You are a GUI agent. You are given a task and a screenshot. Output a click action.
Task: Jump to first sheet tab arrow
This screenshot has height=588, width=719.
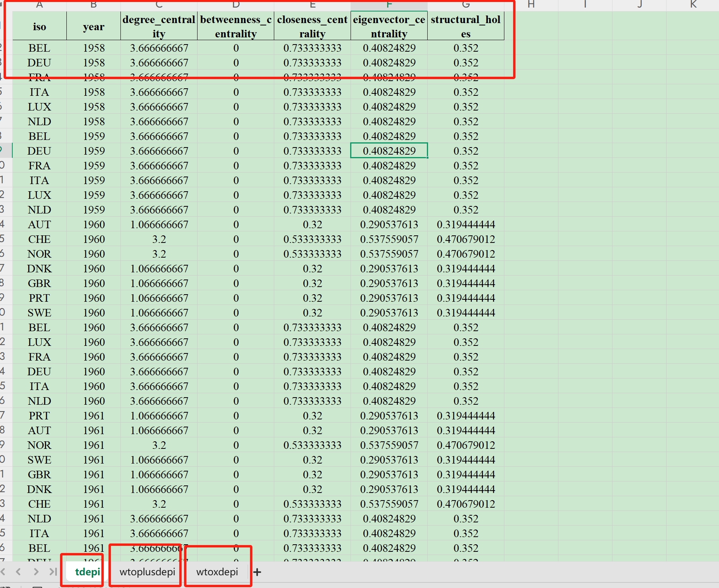pos(3,572)
